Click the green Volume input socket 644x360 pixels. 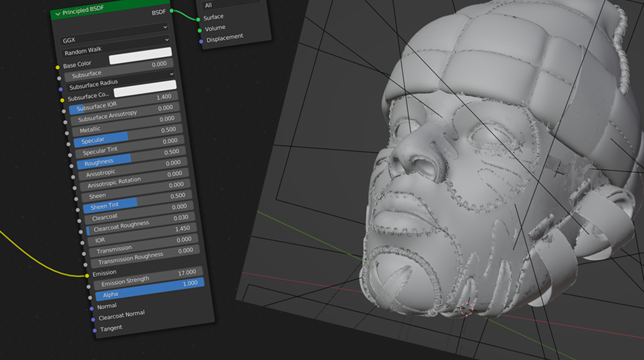[200, 30]
